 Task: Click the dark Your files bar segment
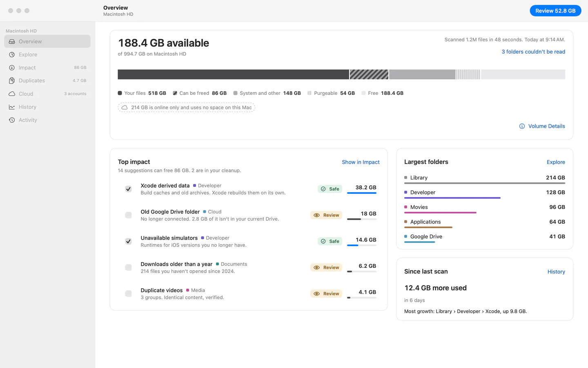pos(233,74)
